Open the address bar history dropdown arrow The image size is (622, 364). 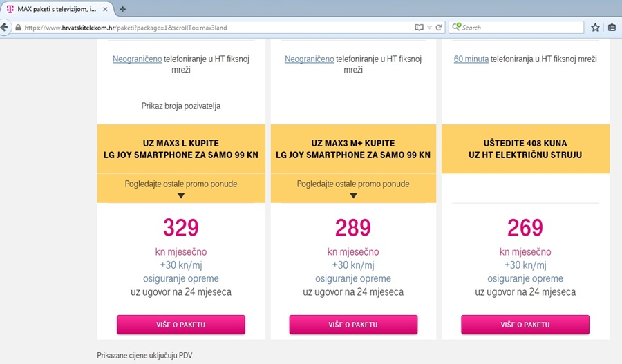pyautogui.click(x=429, y=28)
